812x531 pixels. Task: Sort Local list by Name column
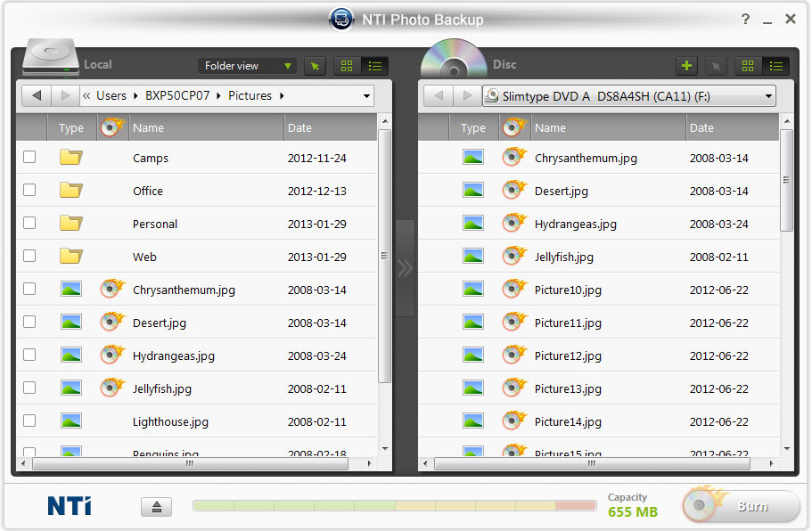[206, 127]
